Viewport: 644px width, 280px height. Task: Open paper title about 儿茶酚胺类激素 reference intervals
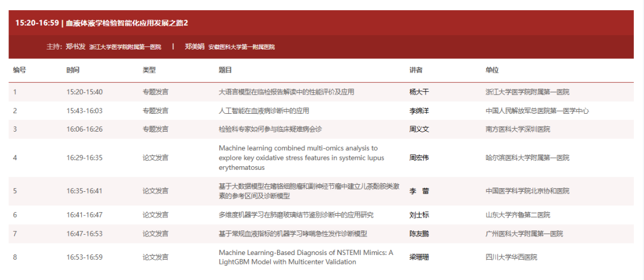click(x=309, y=191)
